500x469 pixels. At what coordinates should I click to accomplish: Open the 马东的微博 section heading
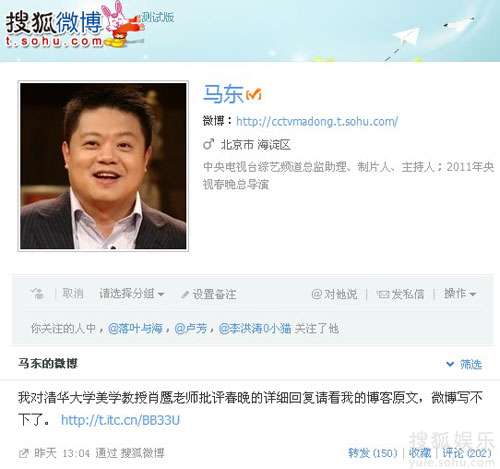48,363
